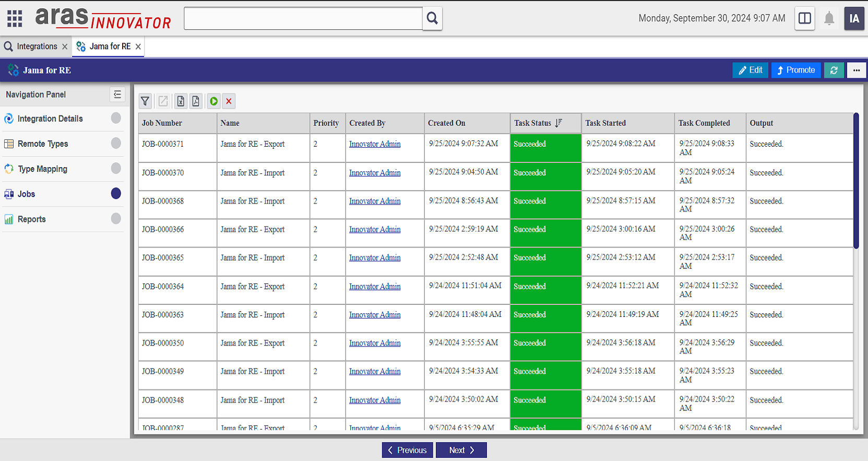868x461 pixels.
Task: Open Innovator Admin link for JOB-0000350
Action: (375, 343)
